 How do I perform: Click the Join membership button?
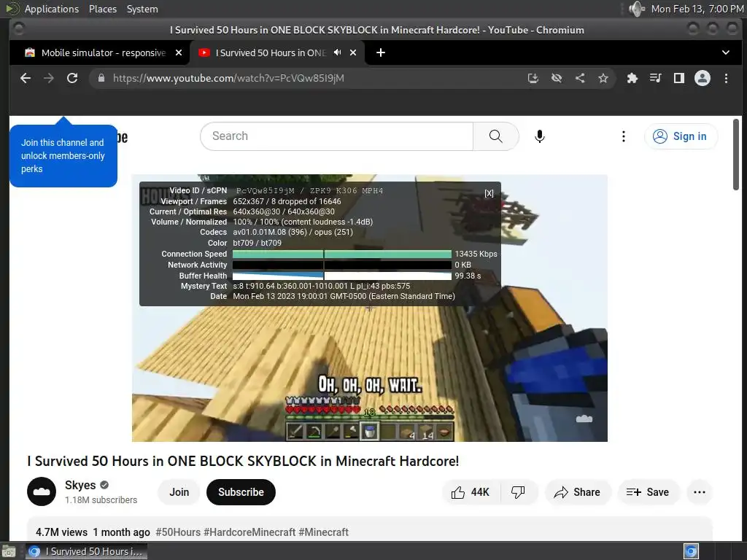coord(179,492)
